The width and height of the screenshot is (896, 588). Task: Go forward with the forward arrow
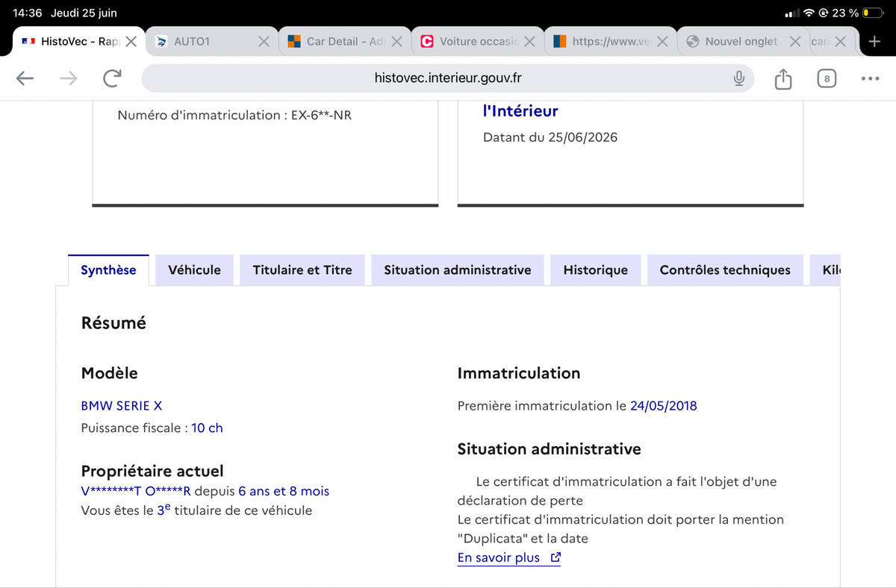click(69, 78)
